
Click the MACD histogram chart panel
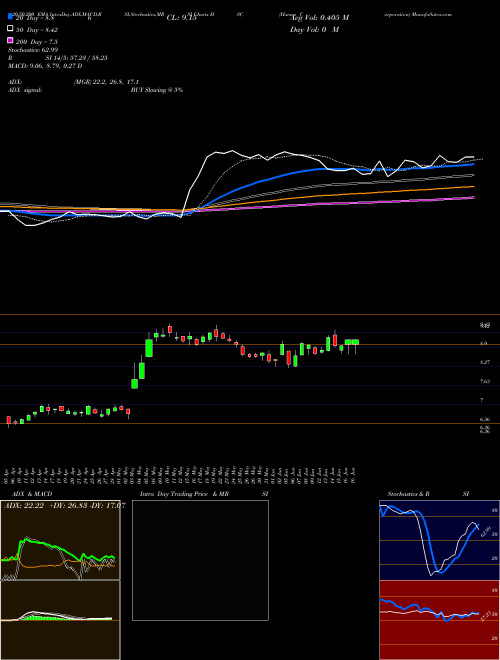tap(60, 620)
